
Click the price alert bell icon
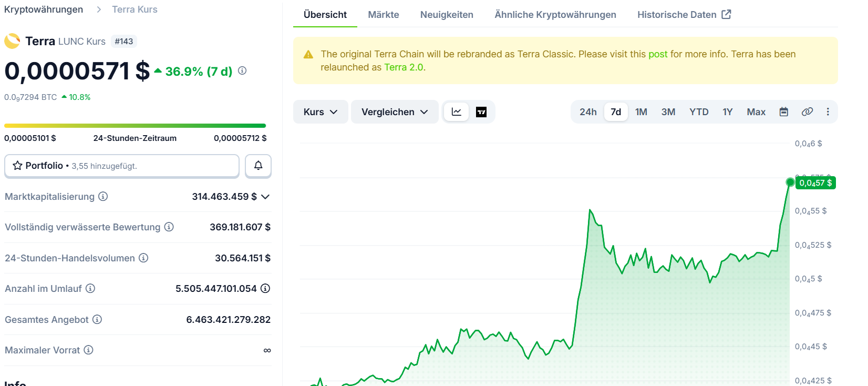[258, 166]
